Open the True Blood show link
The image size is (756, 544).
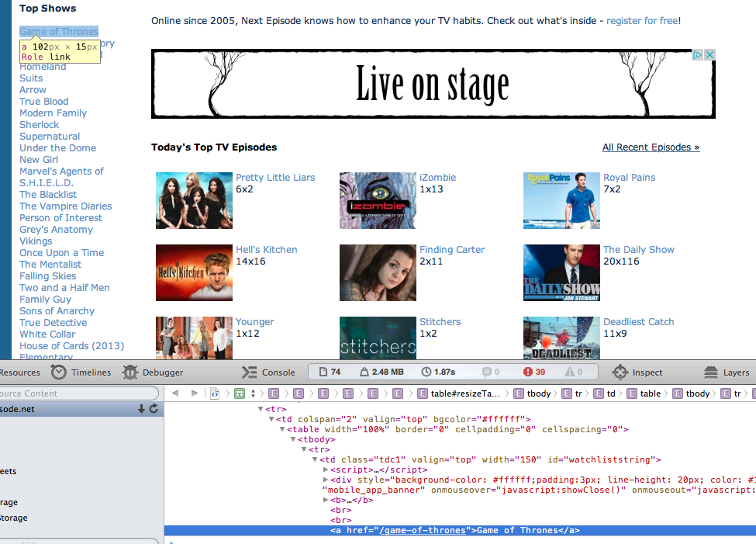tap(44, 102)
